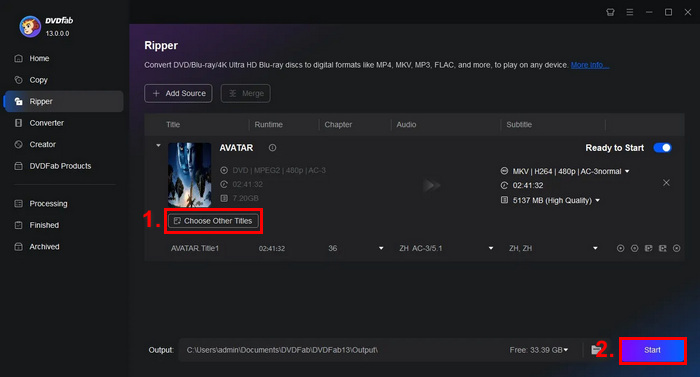
Task: Click the Start button
Action: (652, 350)
